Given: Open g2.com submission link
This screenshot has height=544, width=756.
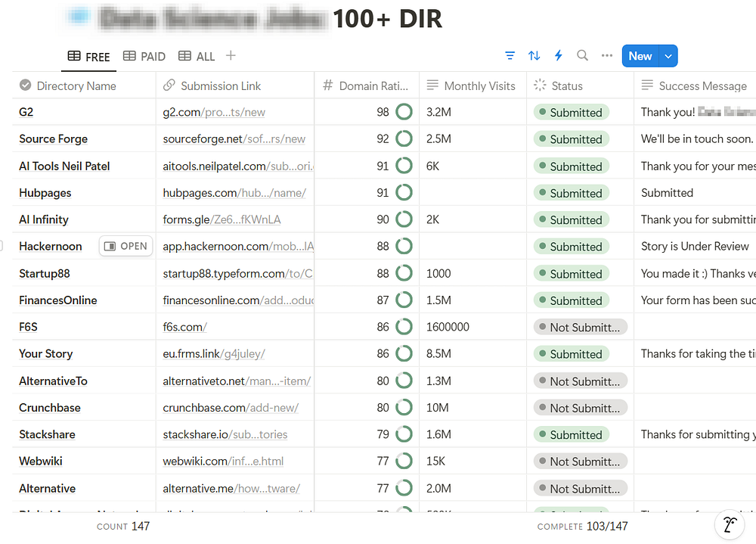Looking at the screenshot, I should [214, 113].
